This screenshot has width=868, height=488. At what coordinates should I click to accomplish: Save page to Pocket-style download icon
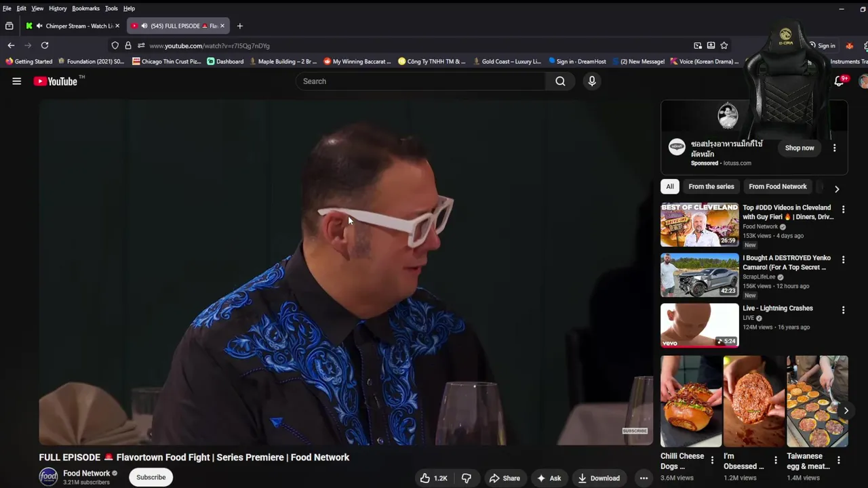pyautogui.click(x=711, y=45)
